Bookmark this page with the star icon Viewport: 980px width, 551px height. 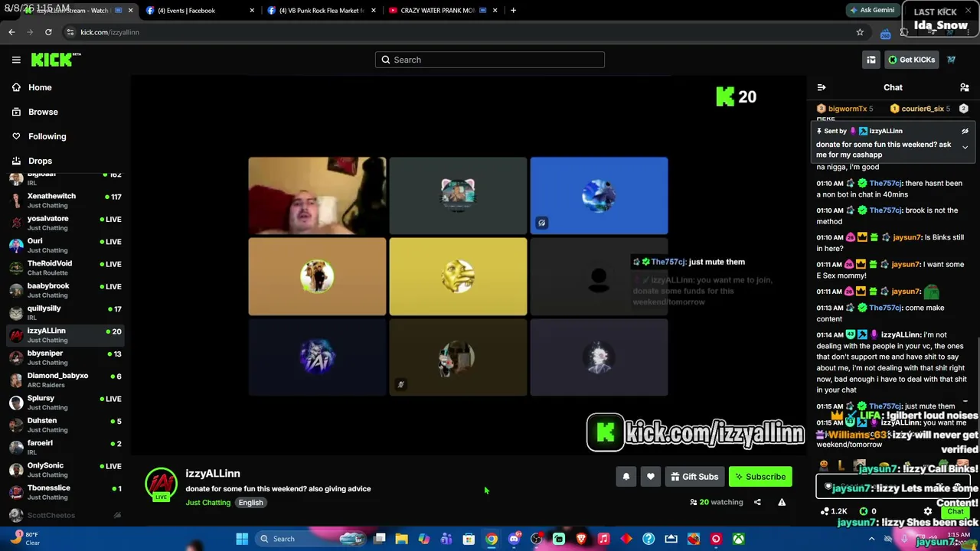tap(860, 32)
